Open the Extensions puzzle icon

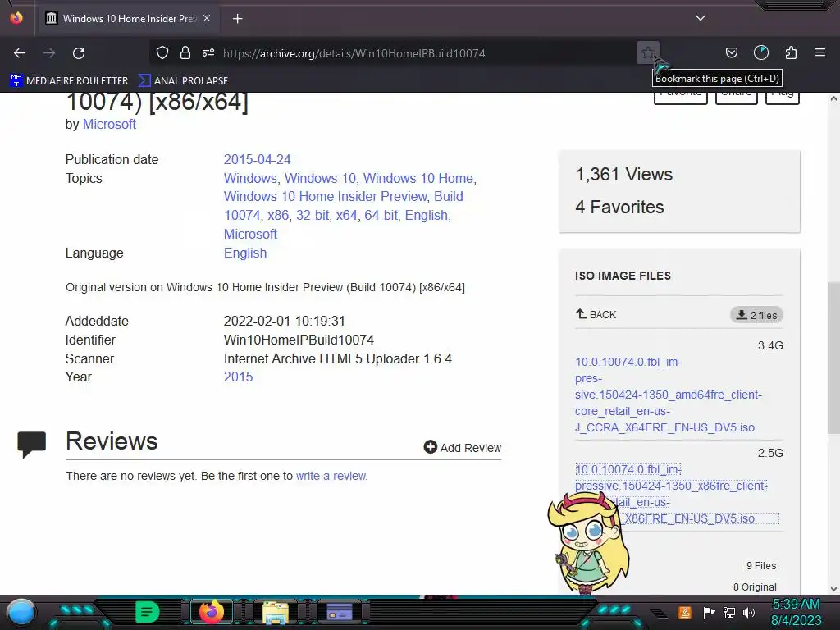click(x=791, y=52)
